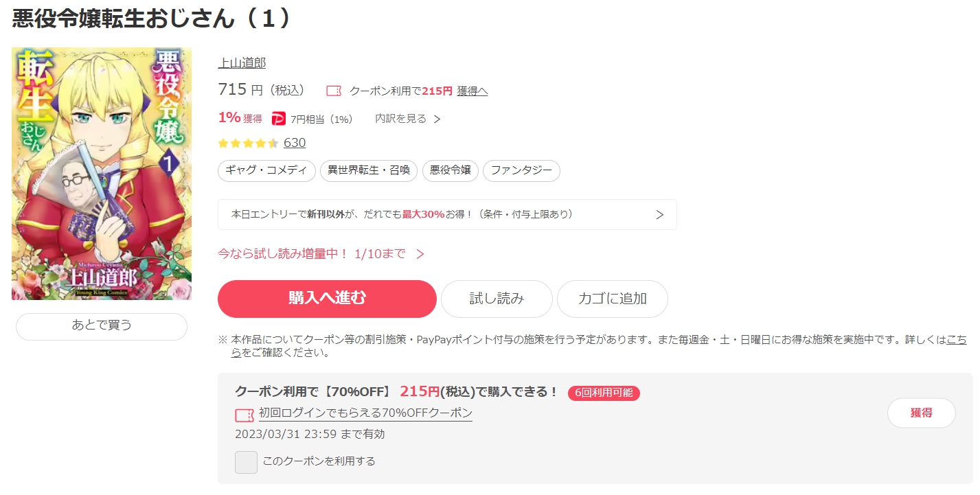Click the あとで買う button
The width and height of the screenshot is (980, 495).
coord(102,327)
